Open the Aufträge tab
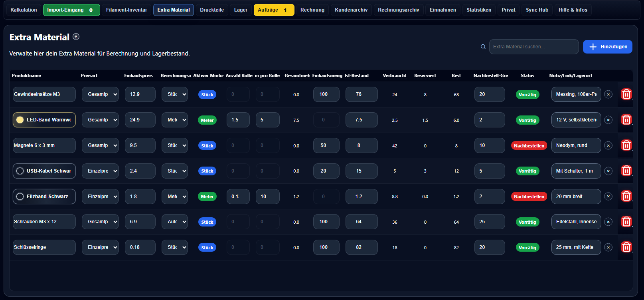 click(274, 10)
